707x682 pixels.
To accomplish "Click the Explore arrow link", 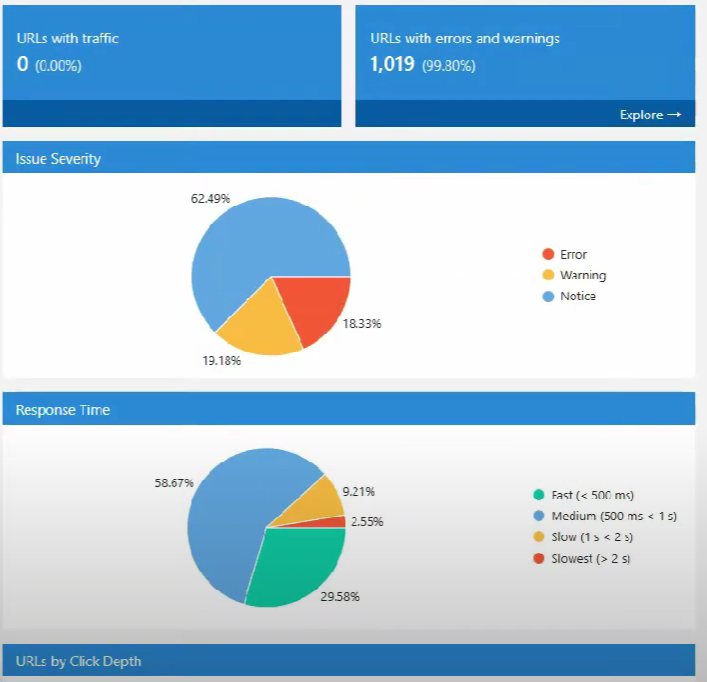I will point(650,115).
